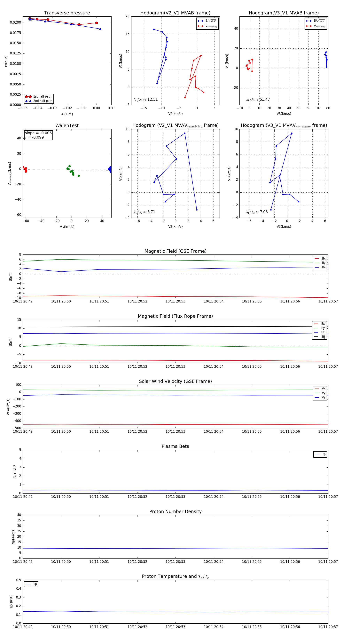Click the "Np(#/cc)" y-axis label
The image size is (351, 644).
pos(13,537)
